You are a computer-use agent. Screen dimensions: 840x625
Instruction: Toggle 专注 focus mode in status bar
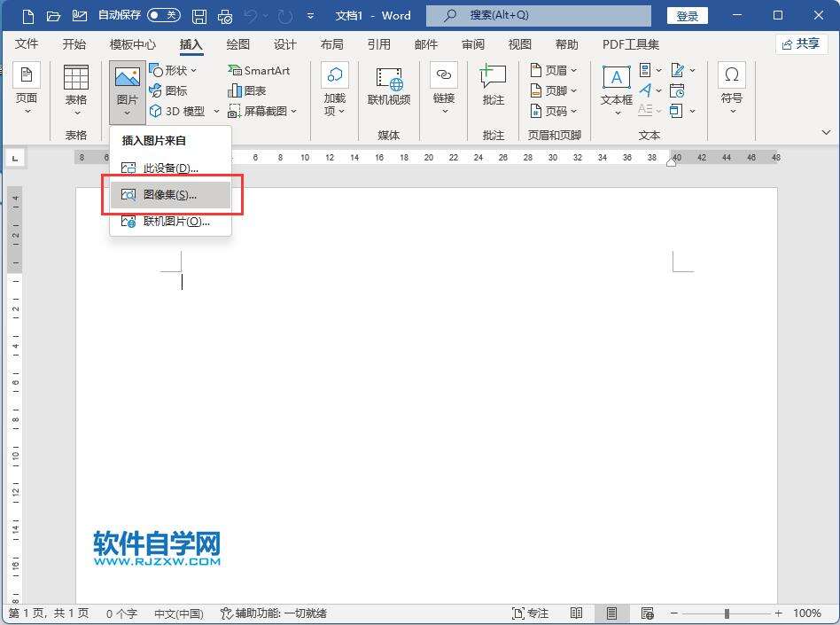(x=530, y=613)
